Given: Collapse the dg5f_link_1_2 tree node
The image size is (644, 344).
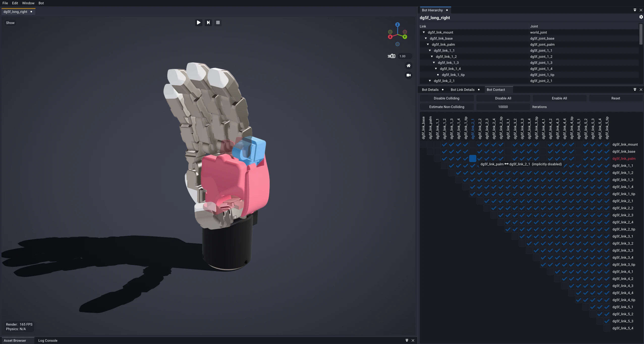Looking at the screenshot, I should (432, 57).
